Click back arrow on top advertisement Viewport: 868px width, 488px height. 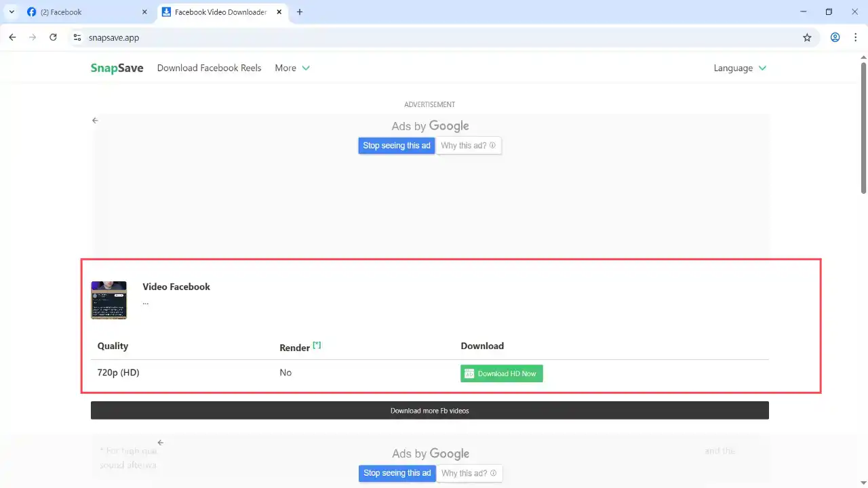[x=95, y=121]
